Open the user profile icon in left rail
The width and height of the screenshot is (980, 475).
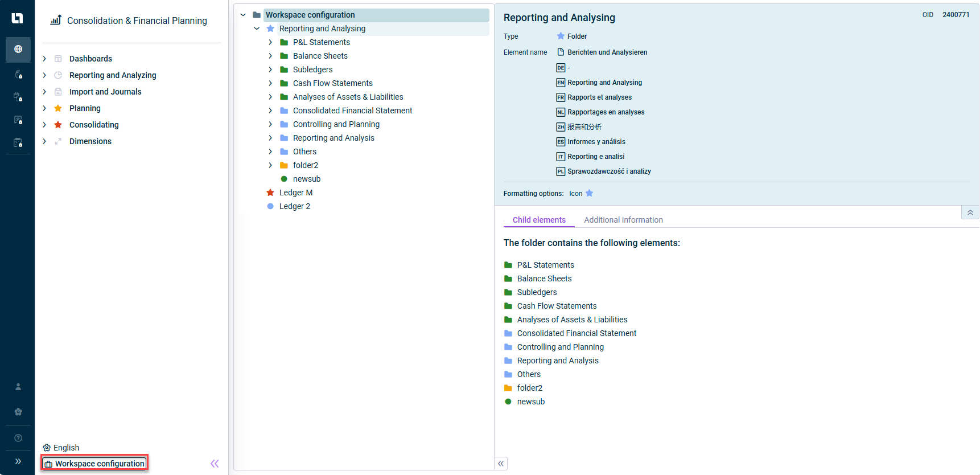(x=18, y=387)
